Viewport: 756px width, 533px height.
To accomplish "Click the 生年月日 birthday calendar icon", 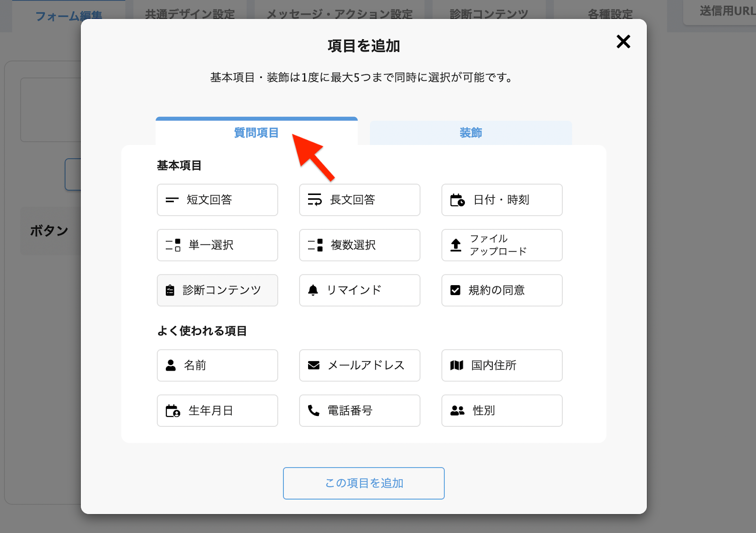I will point(172,411).
